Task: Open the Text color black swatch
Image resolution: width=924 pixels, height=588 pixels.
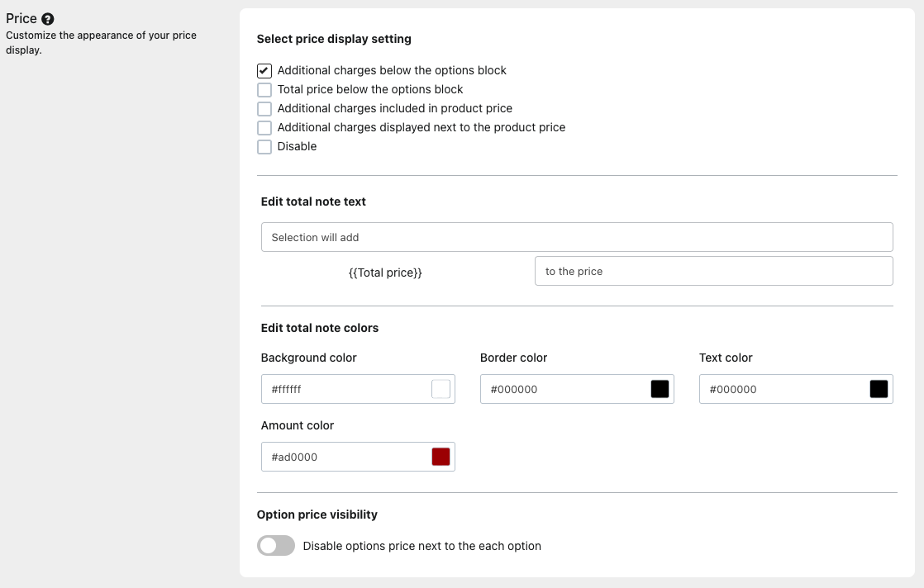Action: (879, 389)
